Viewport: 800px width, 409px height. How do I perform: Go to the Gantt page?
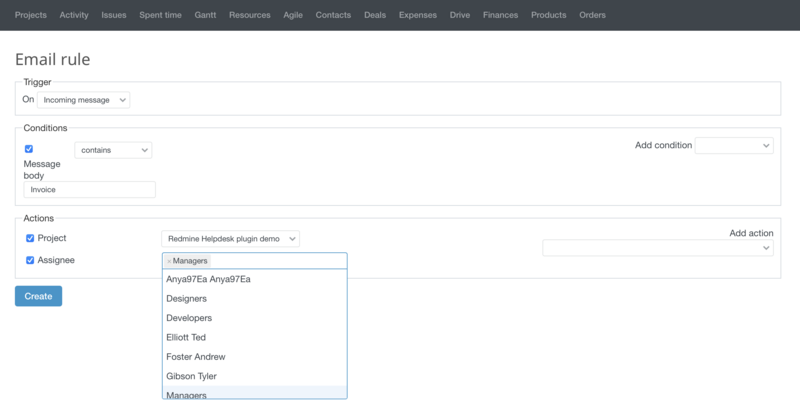206,15
